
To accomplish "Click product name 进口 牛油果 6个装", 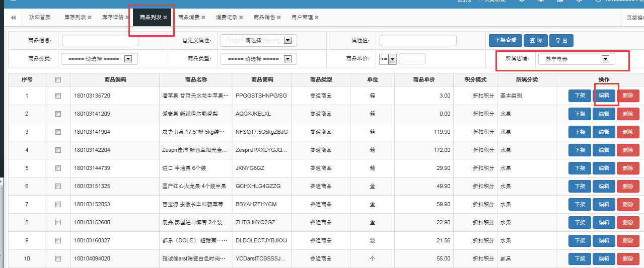I will pos(185,168).
